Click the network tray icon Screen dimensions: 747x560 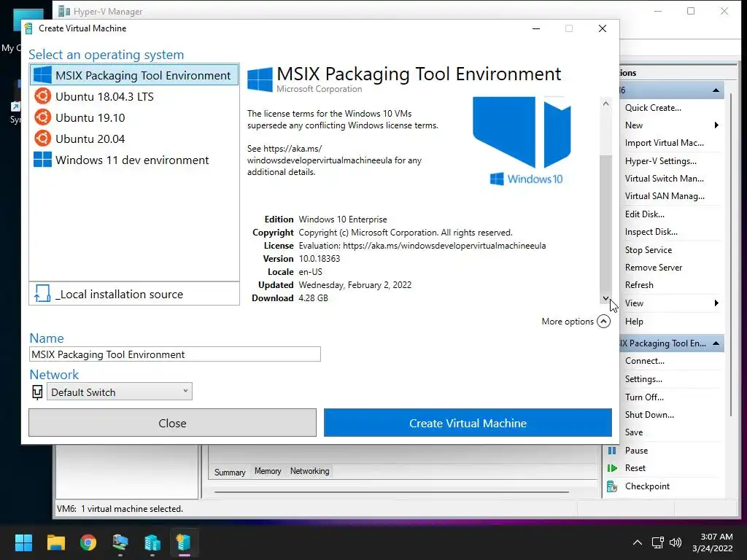pos(658,542)
